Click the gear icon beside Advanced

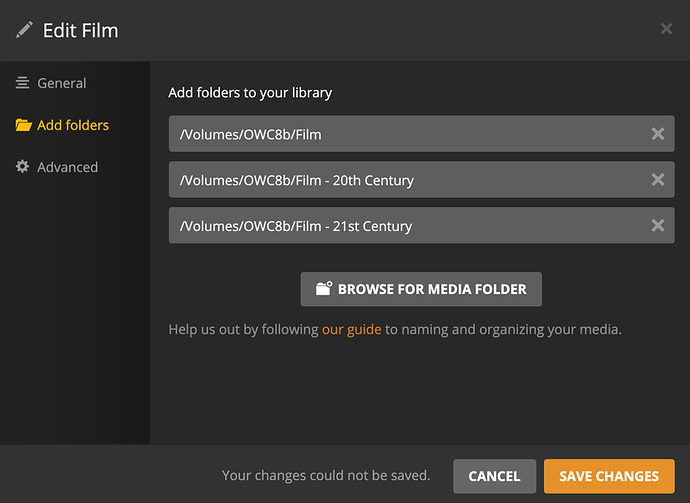click(x=23, y=167)
